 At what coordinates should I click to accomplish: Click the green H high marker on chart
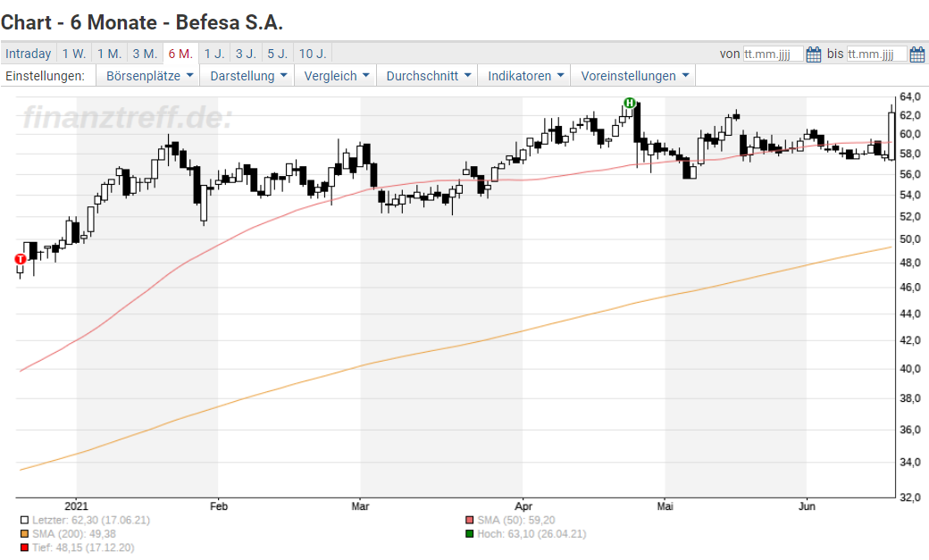click(629, 103)
